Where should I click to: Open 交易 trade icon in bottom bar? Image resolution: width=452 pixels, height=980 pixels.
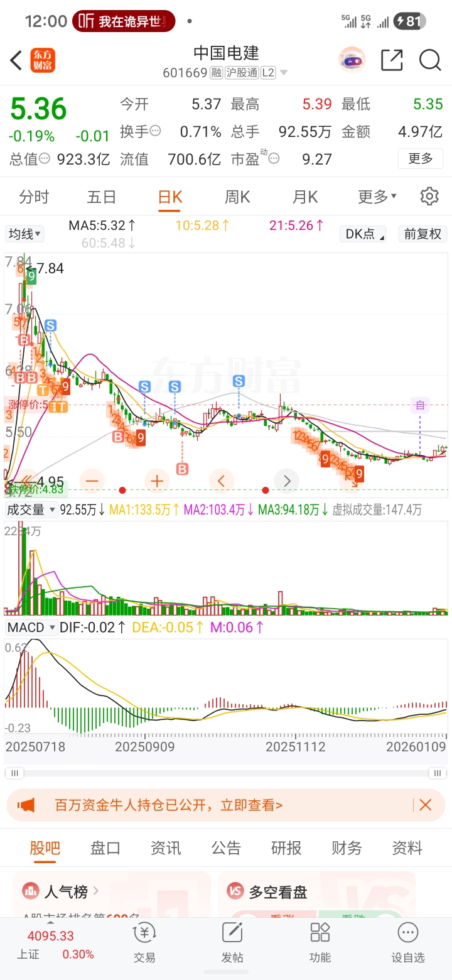[144, 942]
